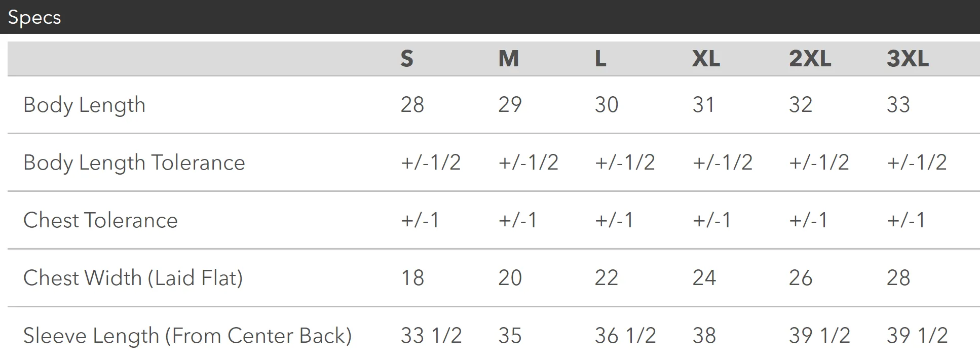
Task: Select the S size column header
Action: pos(407,59)
